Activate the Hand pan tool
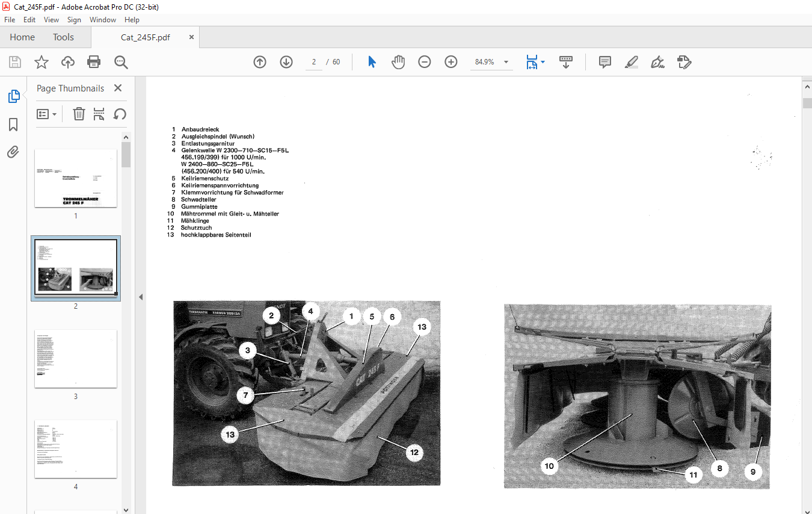The image size is (812, 514). [398, 62]
